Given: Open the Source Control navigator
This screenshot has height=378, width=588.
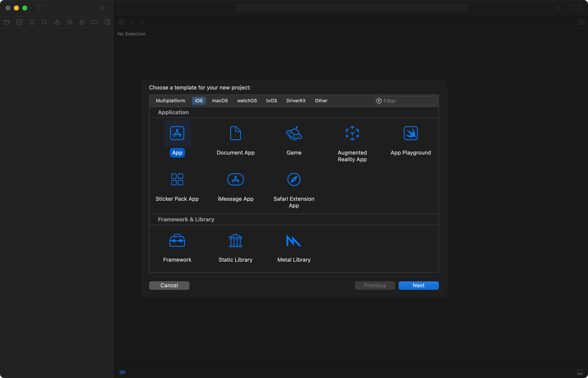Looking at the screenshot, I should coord(19,22).
